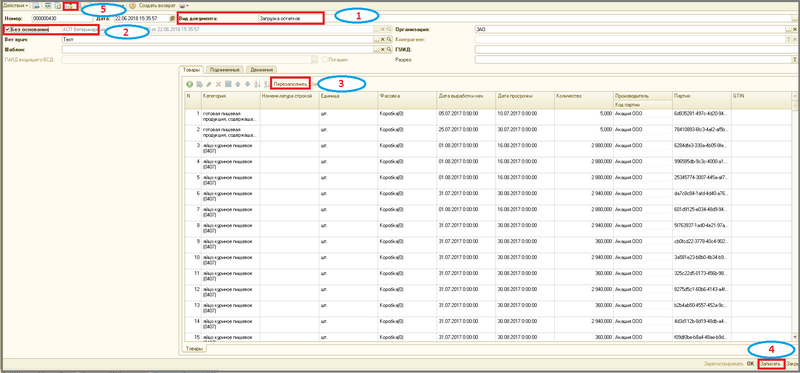Viewport: 800px width, 373px height.
Task: Open the printer dropdown in top toolbar
Action: tap(184, 6)
